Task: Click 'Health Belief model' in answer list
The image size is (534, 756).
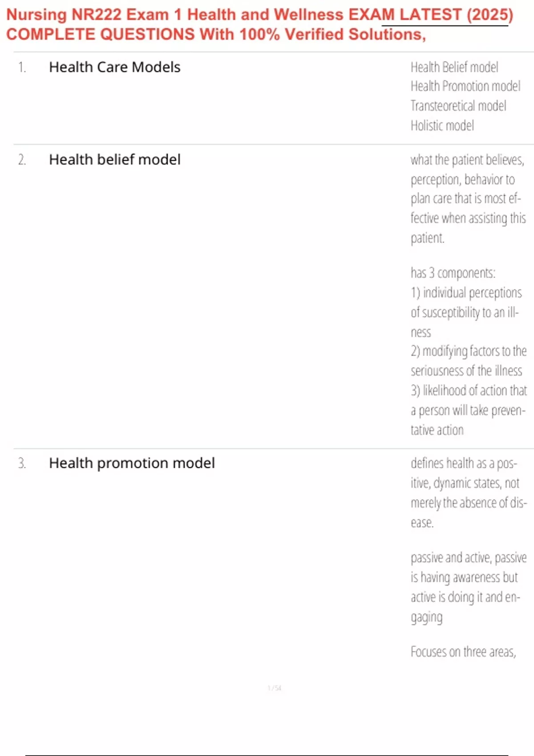Action: [x=454, y=67]
